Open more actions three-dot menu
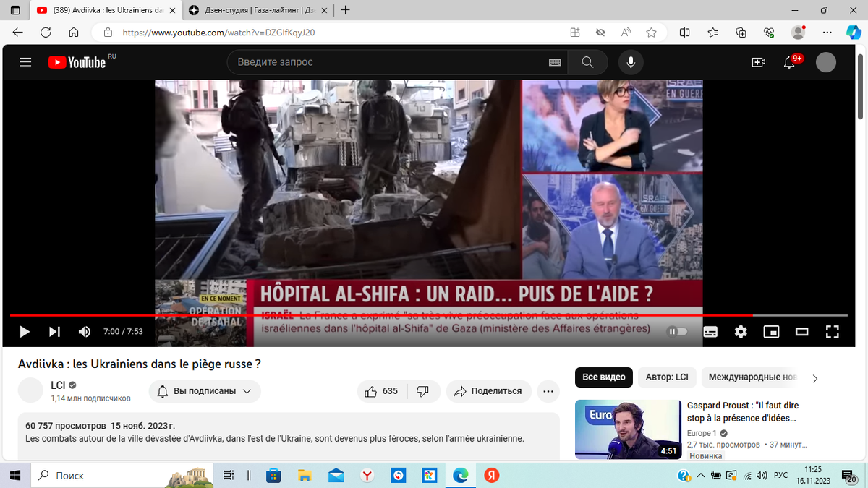 click(x=548, y=391)
